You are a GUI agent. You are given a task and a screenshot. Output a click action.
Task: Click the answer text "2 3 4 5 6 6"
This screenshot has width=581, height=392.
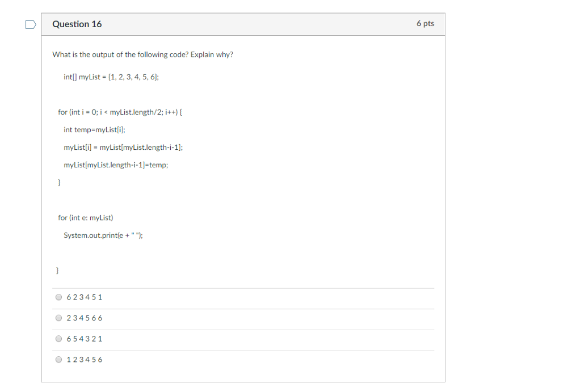[x=85, y=318]
